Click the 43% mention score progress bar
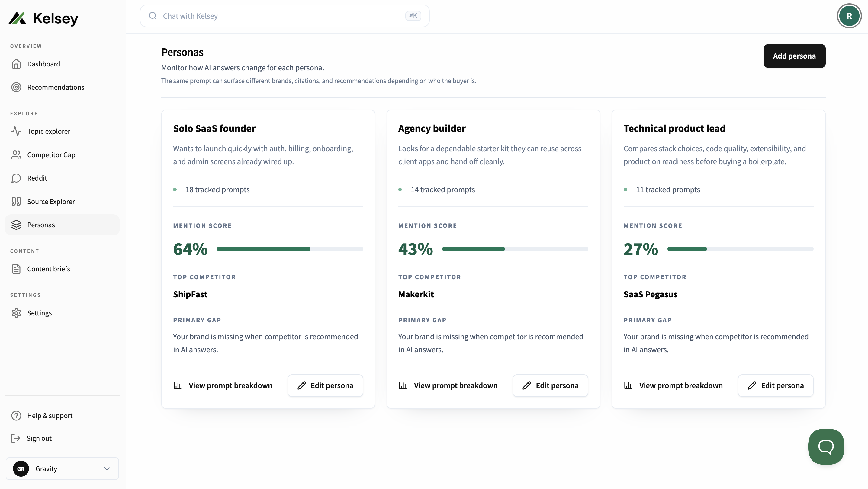Screen dimensions: 868x489 click(x=515, y=249)
